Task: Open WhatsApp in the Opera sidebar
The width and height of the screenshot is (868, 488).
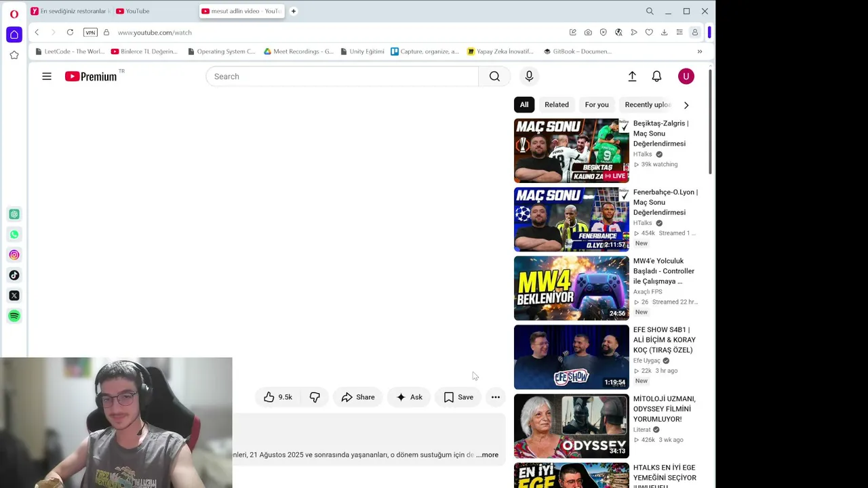Action: pyautogui.click(x=14, y=235)
